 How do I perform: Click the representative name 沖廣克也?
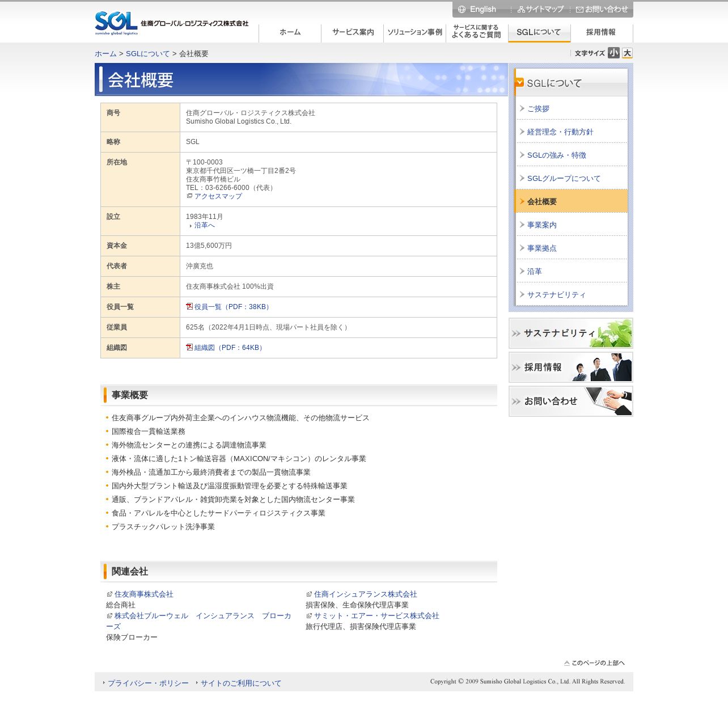pyautogui.click(x=200, y=266)
